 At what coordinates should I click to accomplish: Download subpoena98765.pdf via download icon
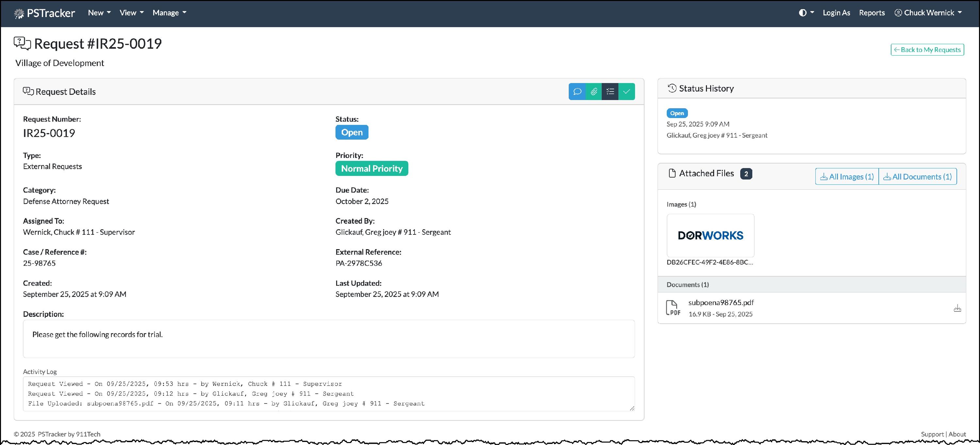coord(957,308)
